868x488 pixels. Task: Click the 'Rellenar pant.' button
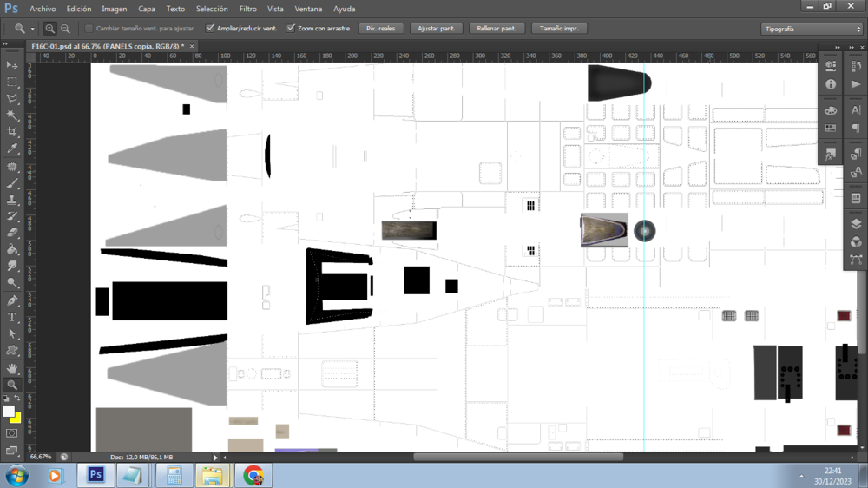[x=496, y=29]
